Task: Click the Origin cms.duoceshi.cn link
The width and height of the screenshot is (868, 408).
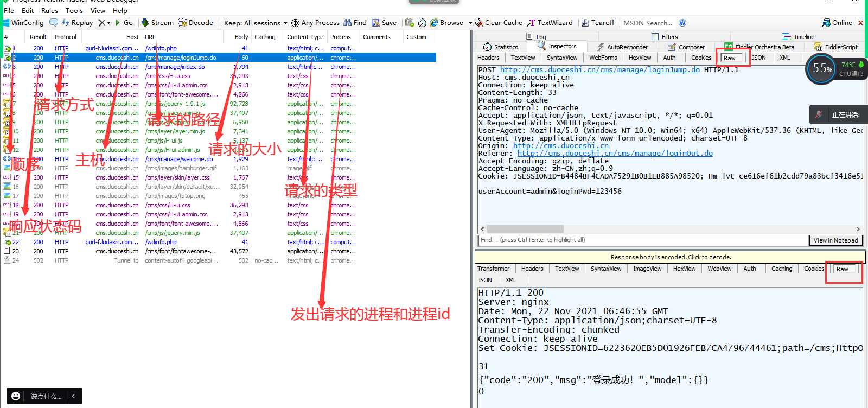Action: click(560, 145)
